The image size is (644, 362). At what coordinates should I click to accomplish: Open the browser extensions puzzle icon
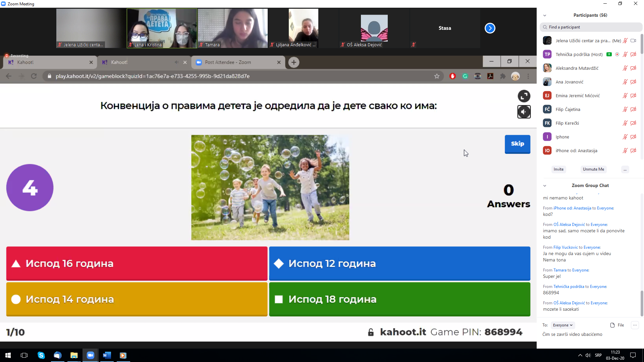[503, 76]
